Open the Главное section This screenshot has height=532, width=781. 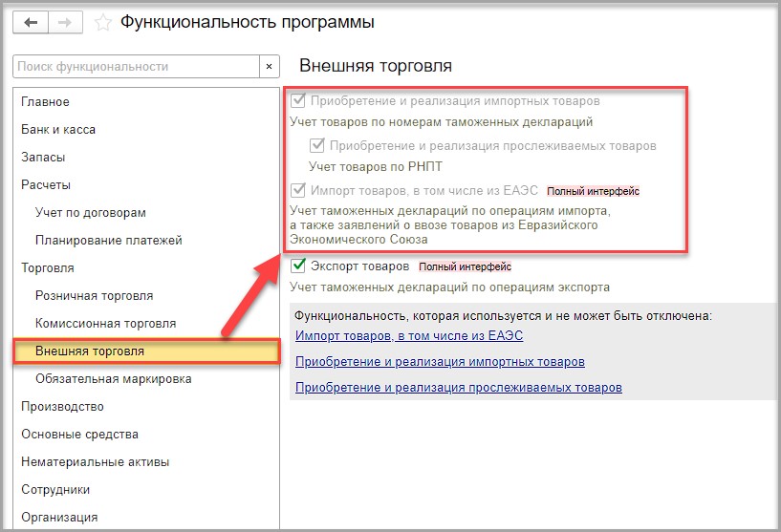[45, 102]
